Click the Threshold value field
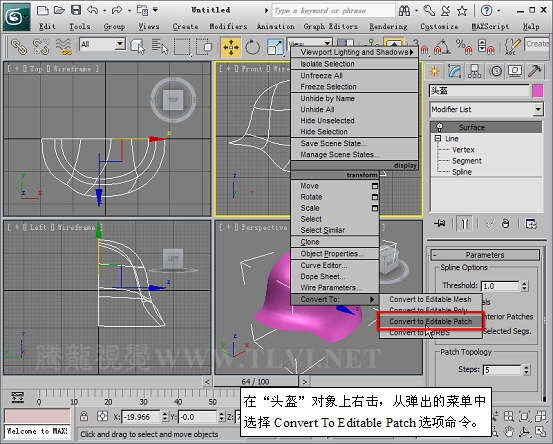 pyautogui.click(x=500, y=286)
